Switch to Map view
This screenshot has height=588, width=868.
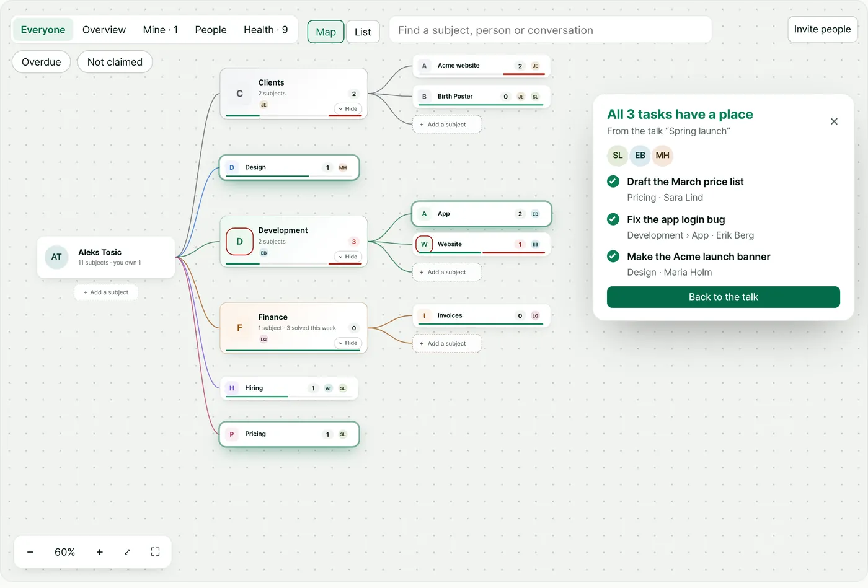326,32
